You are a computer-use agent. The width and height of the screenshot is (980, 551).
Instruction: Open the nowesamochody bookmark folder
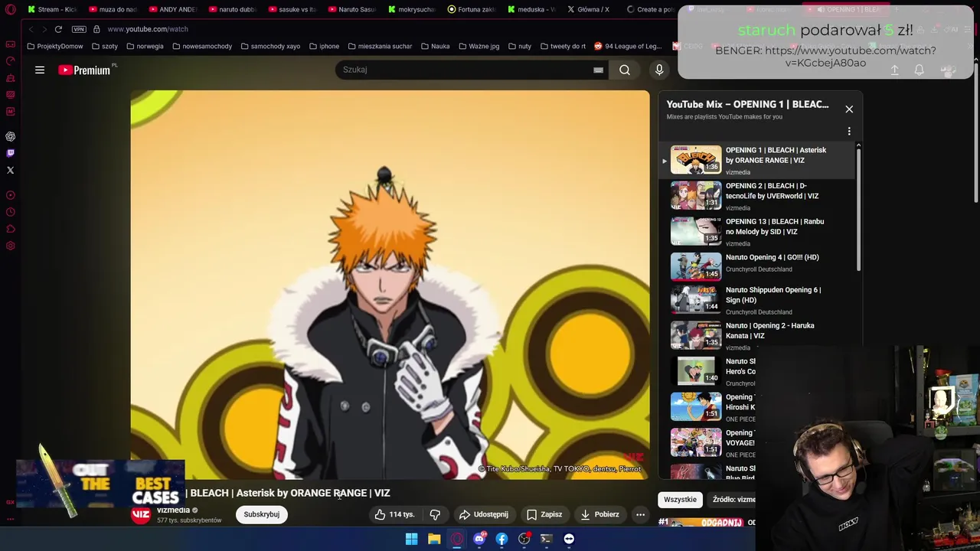(202, 46)
